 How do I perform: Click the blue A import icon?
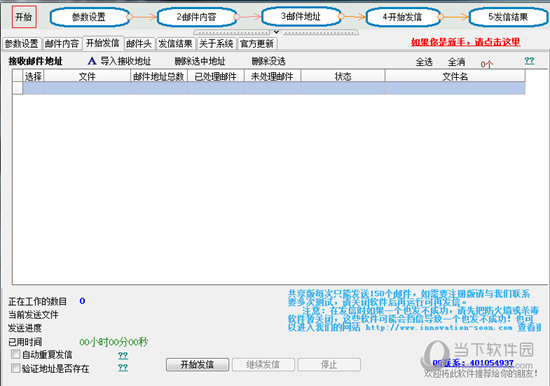click(92, 61)
